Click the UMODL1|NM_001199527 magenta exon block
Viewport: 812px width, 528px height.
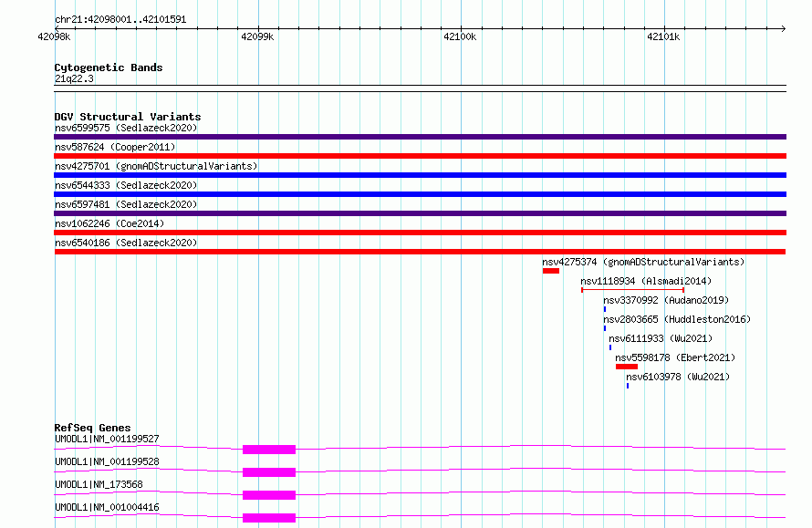[x=269, y=450]
